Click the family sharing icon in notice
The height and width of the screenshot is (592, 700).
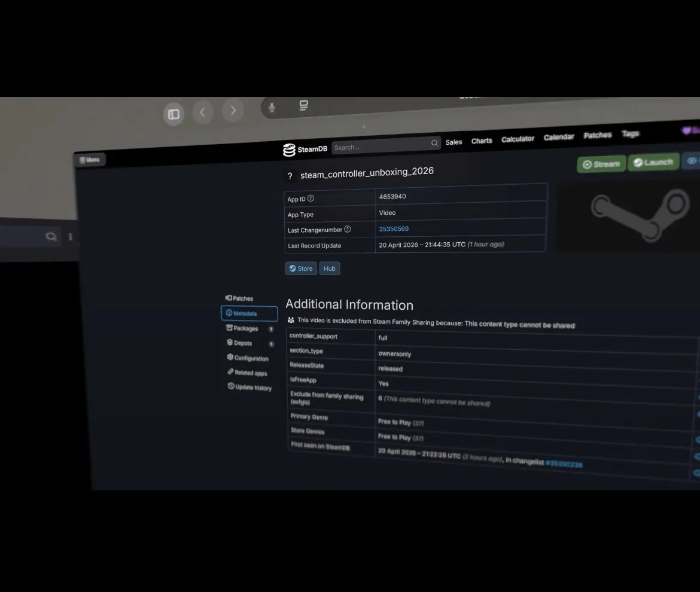(291, 320)
